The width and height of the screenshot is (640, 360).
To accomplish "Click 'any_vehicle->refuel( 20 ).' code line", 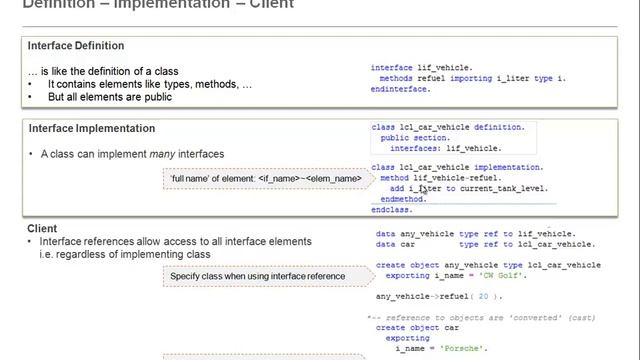I will click(x=439, y=296).
